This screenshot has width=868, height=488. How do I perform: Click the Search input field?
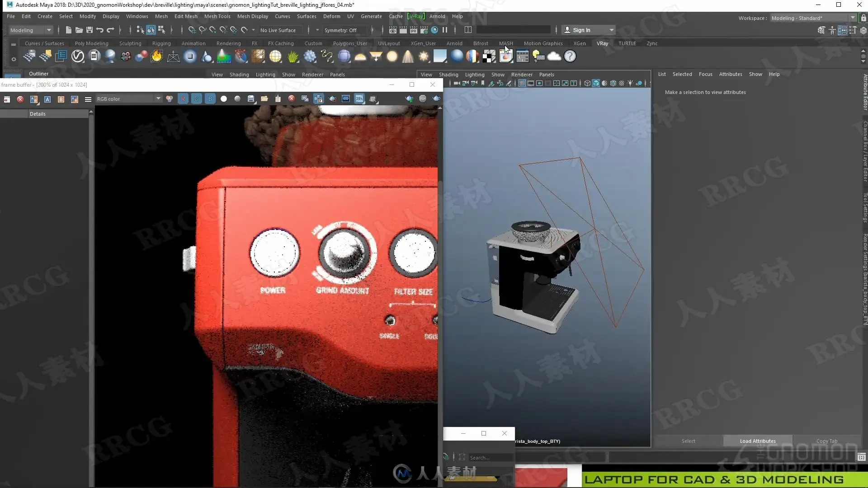(491, 458)
